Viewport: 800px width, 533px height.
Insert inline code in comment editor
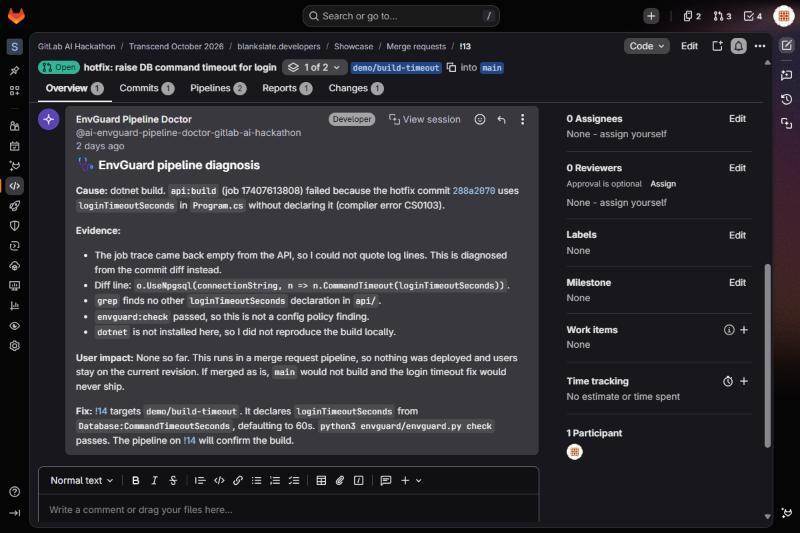pyautogui.click(x=219, y=480)
